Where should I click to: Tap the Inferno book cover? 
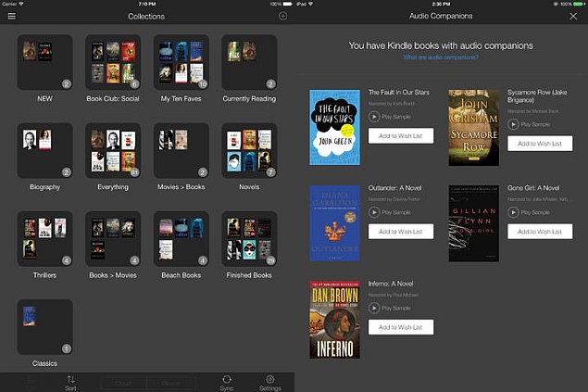point(334,320)
